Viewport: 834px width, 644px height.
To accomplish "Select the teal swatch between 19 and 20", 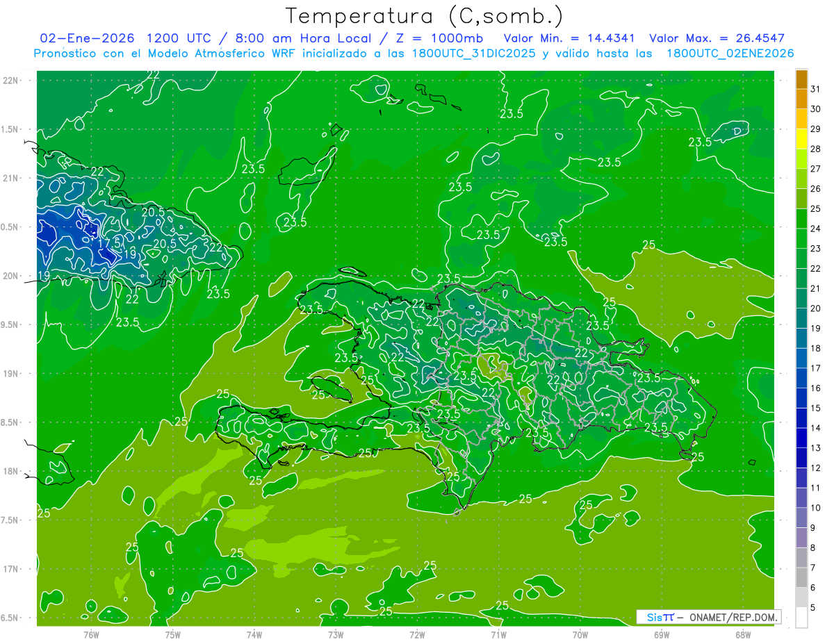I will [801, 318].
